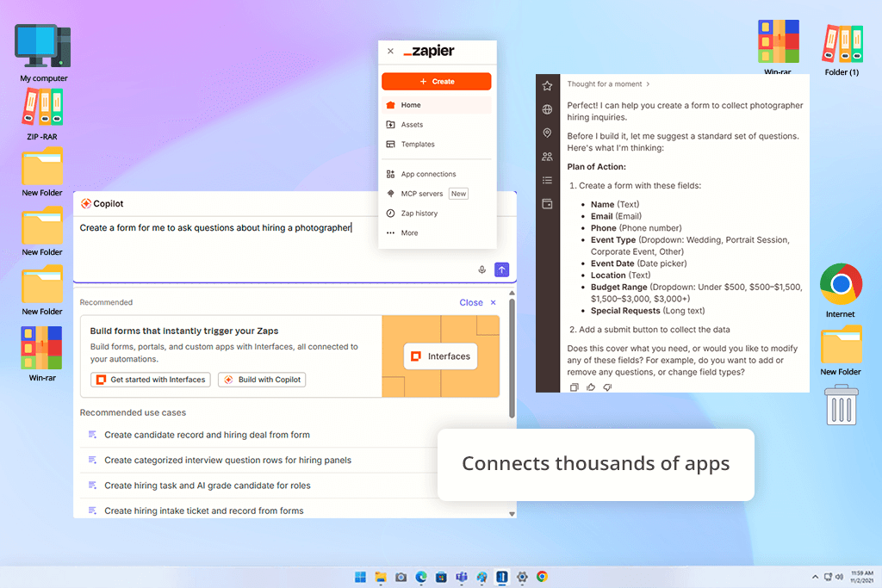882x588 pixels.
Task: Click the Zapier logo
Action: click(x=429, y=51)
